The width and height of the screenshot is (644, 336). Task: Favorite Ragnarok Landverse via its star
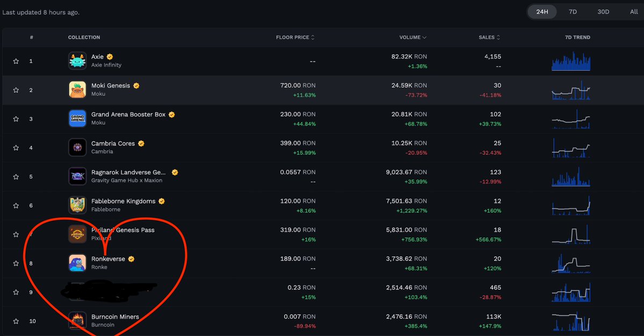coord(16,177)
